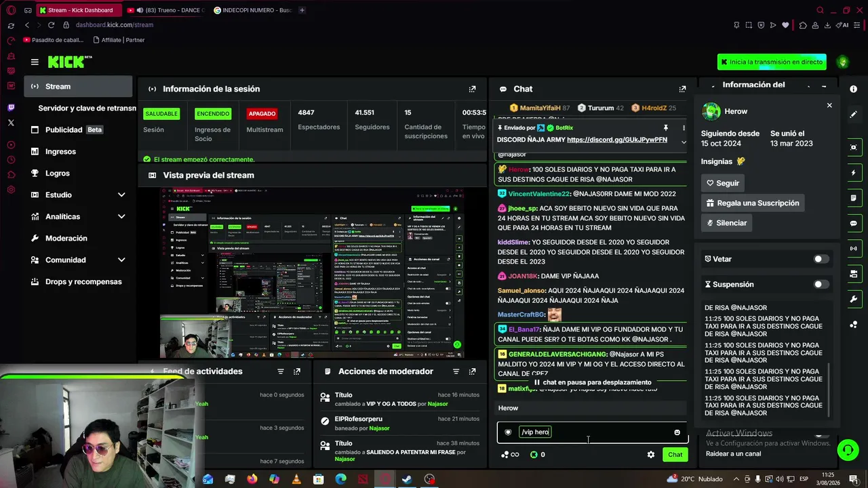Send the message with the green Chat button
868x488 pixels.
tap(675, 455)
